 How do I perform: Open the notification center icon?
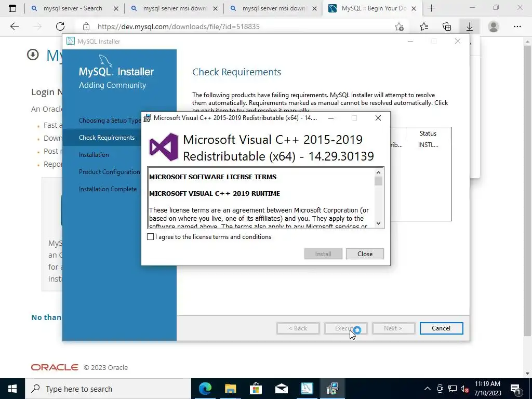515,389
